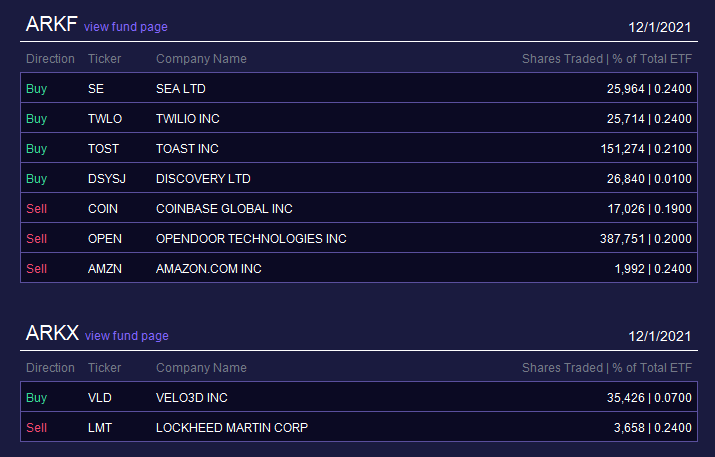Click the ARKX fund title
The width and height of the screenshot is (715, 457).
[x=52, y=333]
